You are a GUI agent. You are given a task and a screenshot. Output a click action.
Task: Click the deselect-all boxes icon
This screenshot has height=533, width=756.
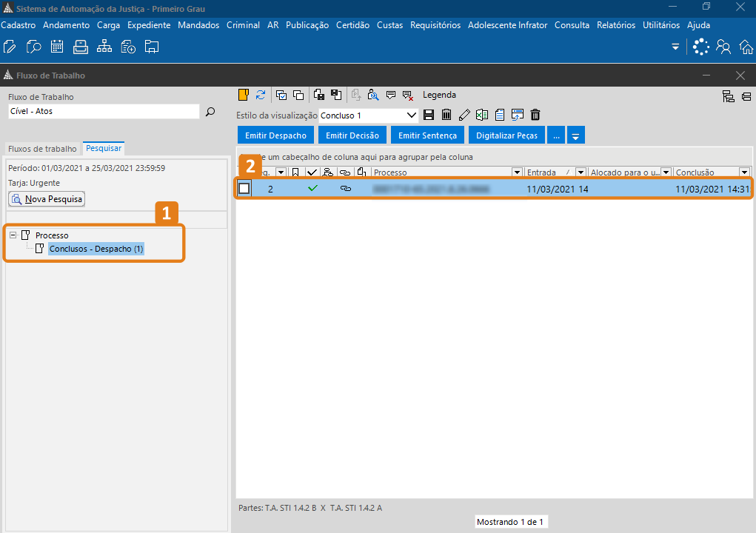pyautogui.click(x=298, y=95)
